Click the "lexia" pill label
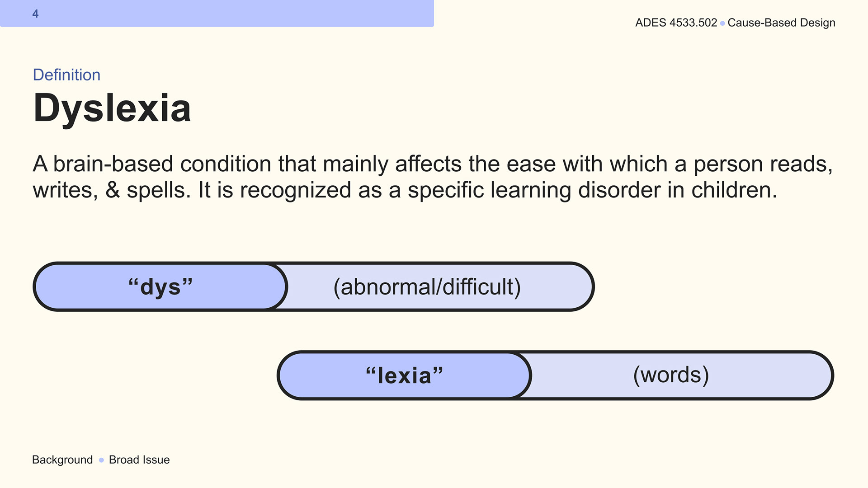This screenshot has width=868, height=488. [x=404, y=375]
